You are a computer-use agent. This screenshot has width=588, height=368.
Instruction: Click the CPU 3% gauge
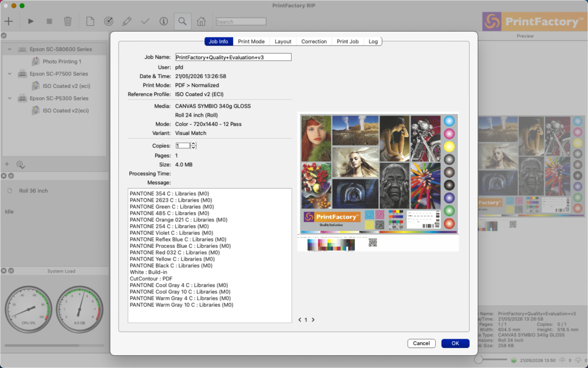click(28, 310)
